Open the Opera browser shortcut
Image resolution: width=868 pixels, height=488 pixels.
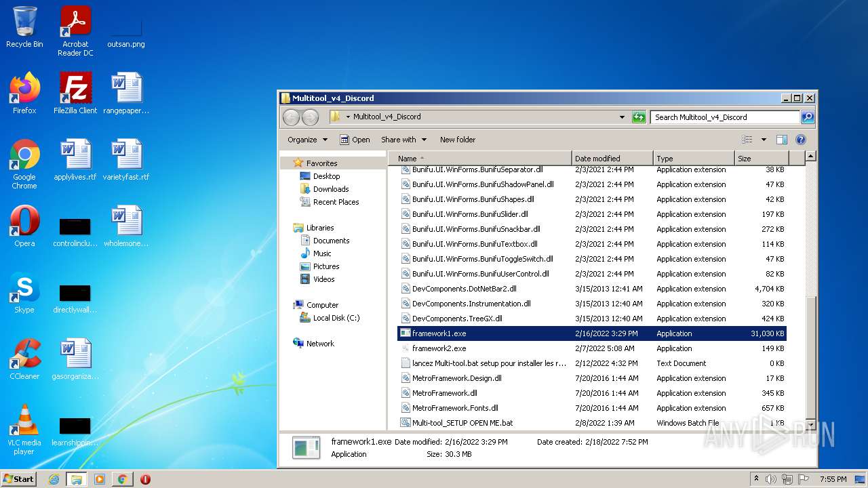pyautogui.click(x=24, y=226)
